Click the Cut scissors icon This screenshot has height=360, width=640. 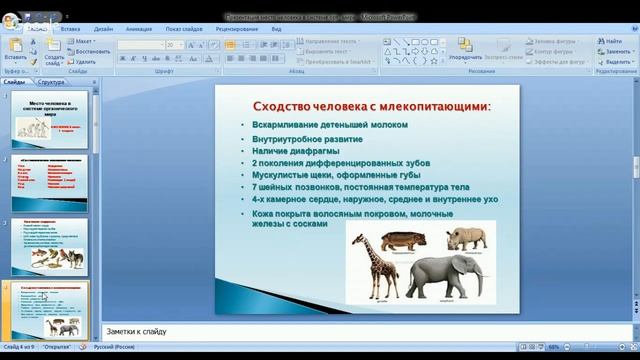click(33, 42)
